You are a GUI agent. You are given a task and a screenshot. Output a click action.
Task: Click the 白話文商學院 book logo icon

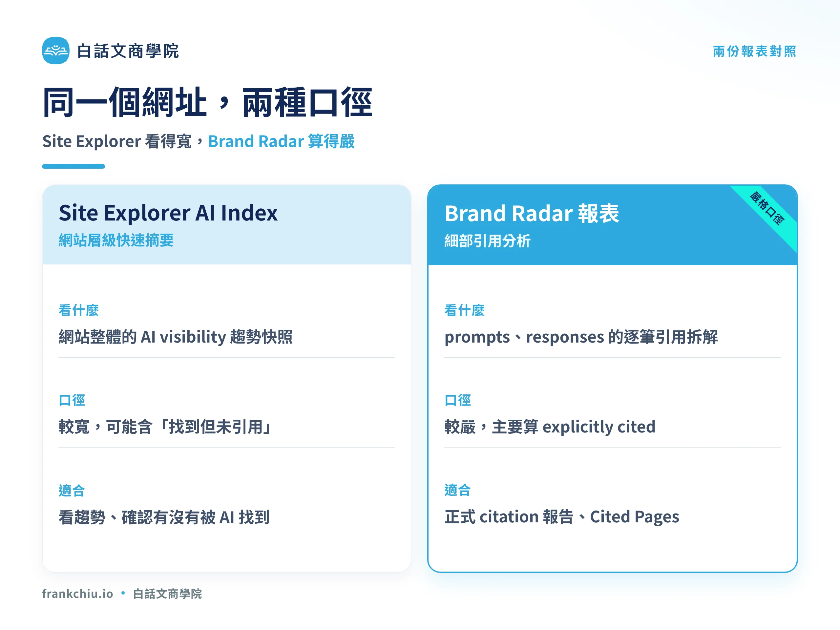click(55, 51)
